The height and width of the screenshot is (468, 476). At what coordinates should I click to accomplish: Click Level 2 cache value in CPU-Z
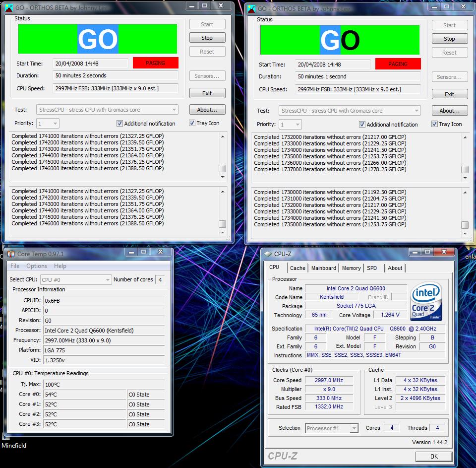coord(420,398)
